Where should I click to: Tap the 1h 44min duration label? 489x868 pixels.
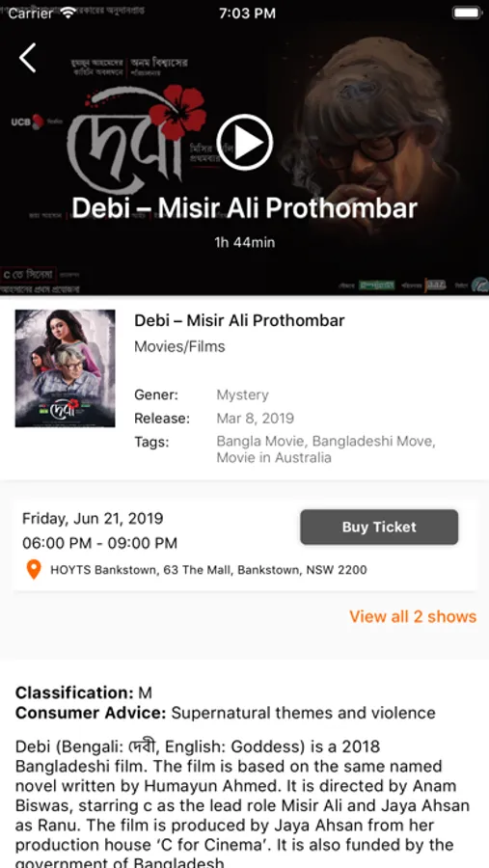[244, 242]
